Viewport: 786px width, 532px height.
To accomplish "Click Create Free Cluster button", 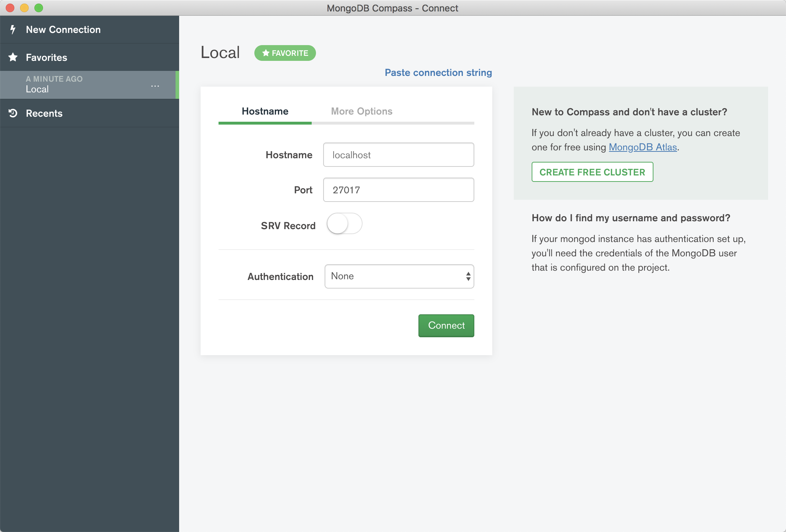I will 592,172.
